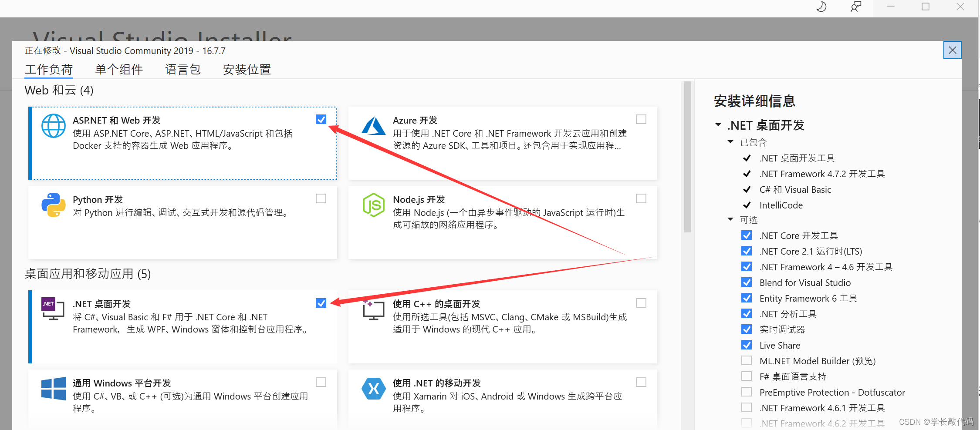The height and width of the screenshot is (430, 980).
Task: Enable F# 桌面语言支持 component
Action: 747,376
